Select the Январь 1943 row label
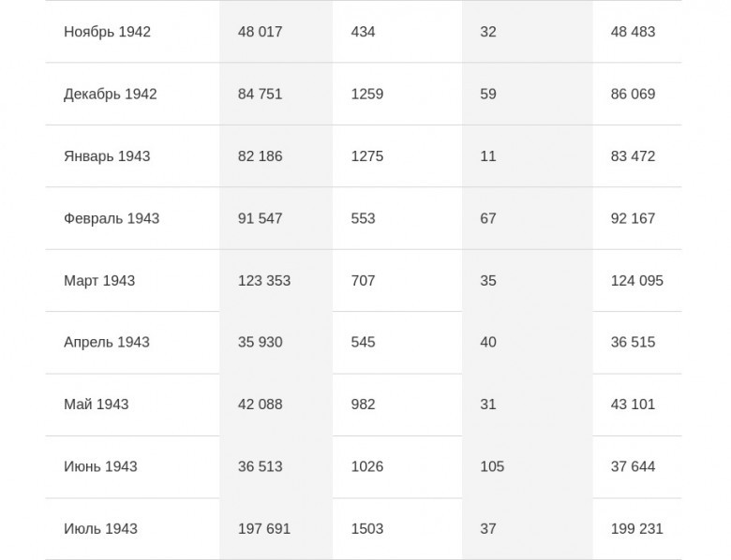The image size is (731, 560). tap(107, 156)
